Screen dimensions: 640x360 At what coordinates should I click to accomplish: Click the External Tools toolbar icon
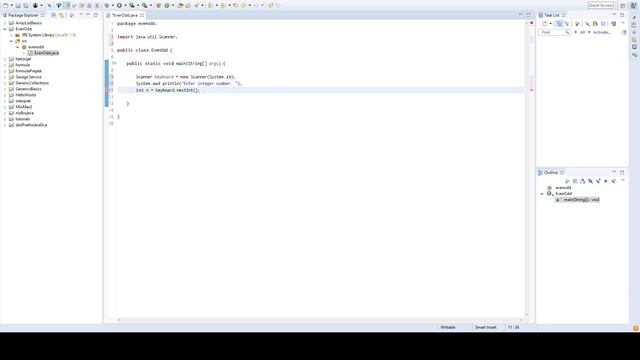pos(144,5)
